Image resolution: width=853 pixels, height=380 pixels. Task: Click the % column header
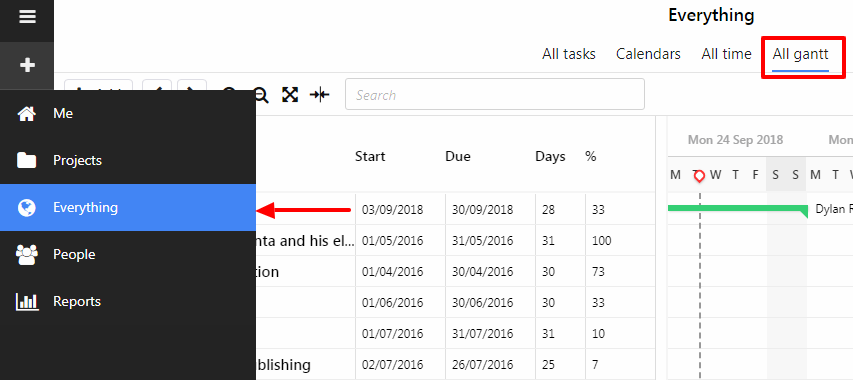(x=591, y=157)
